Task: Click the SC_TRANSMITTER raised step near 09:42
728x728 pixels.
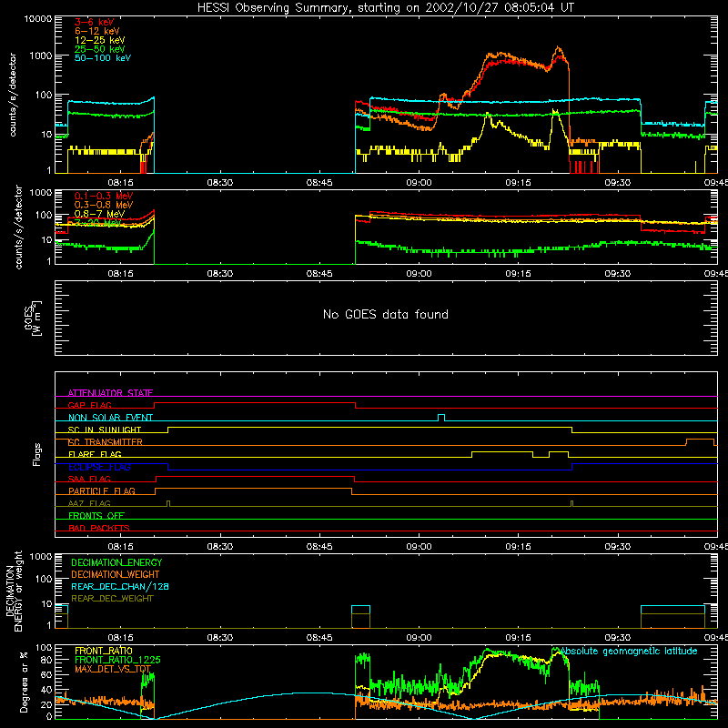Action: click(700, 440)
